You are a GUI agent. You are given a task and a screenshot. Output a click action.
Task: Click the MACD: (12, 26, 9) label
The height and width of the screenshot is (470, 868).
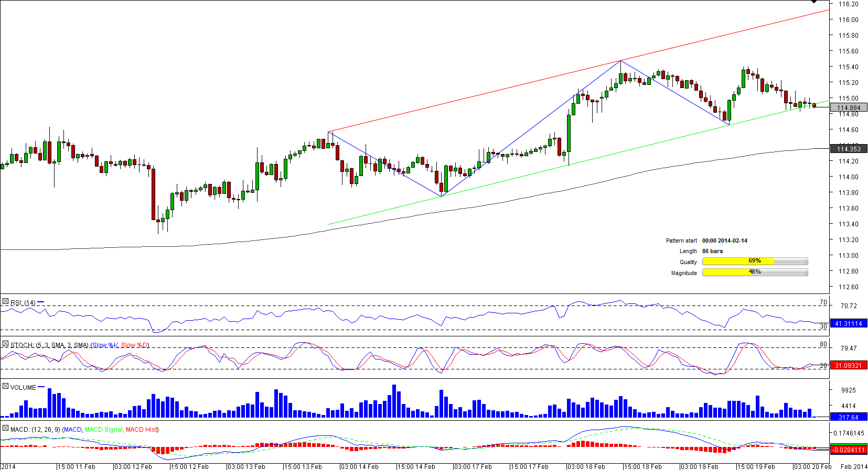coord(35,430)
